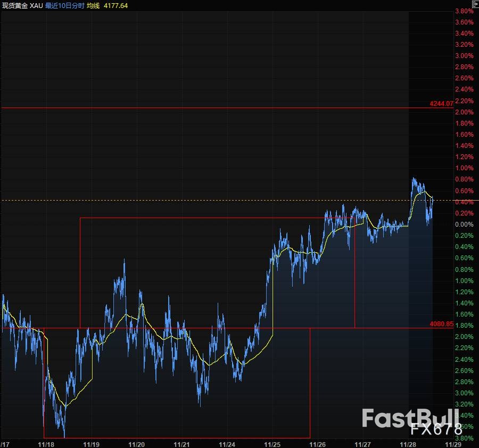Select the 11/27 date on the time axis
Screen dimensions: 479x448
pos(363,444)
